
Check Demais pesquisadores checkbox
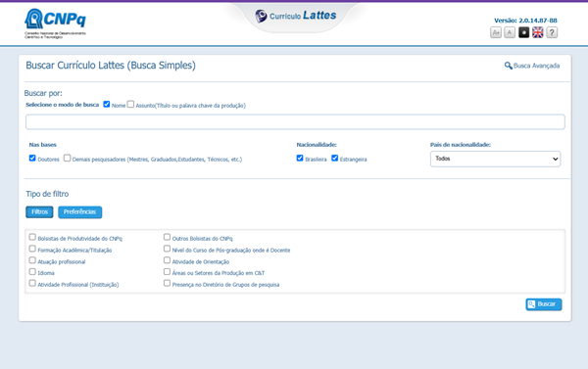pyautogui.click(x=67, y=159)
